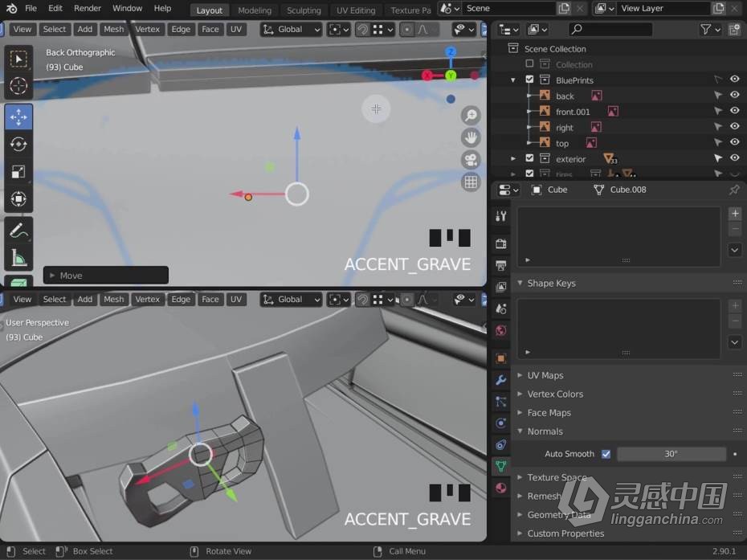The width and height of the screenshot is (747, 560).
Task: Expand the UV Maps panel
Action: [x=520, y=375]
